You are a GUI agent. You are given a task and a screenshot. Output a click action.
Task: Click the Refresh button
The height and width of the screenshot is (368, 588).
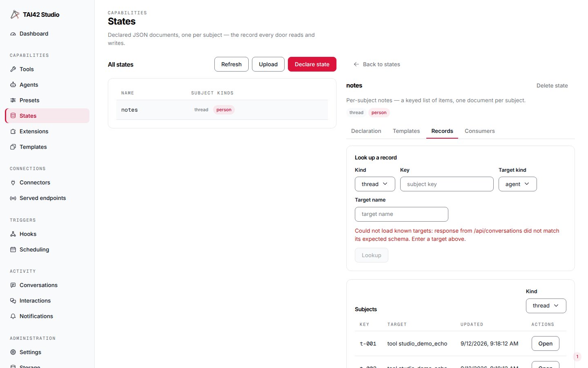232,64
